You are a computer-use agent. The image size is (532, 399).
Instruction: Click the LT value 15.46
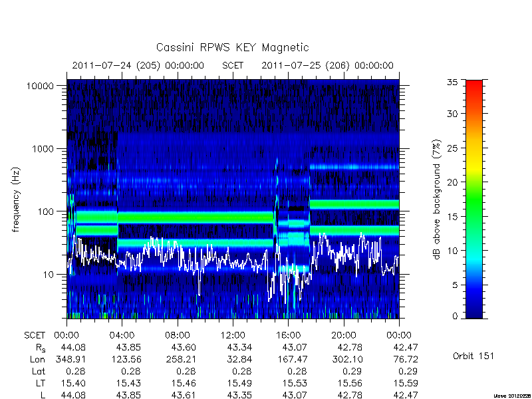pos(184,383)
